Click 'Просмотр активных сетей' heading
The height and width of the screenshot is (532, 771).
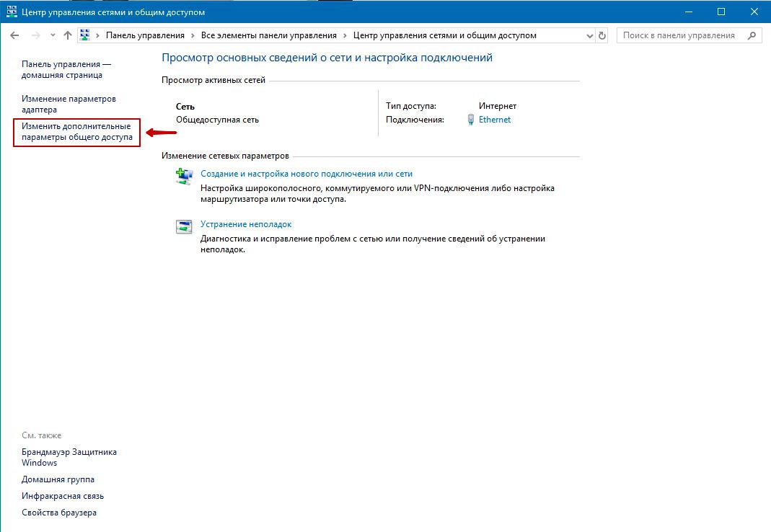pyautogui.click(x=213, y=79)
